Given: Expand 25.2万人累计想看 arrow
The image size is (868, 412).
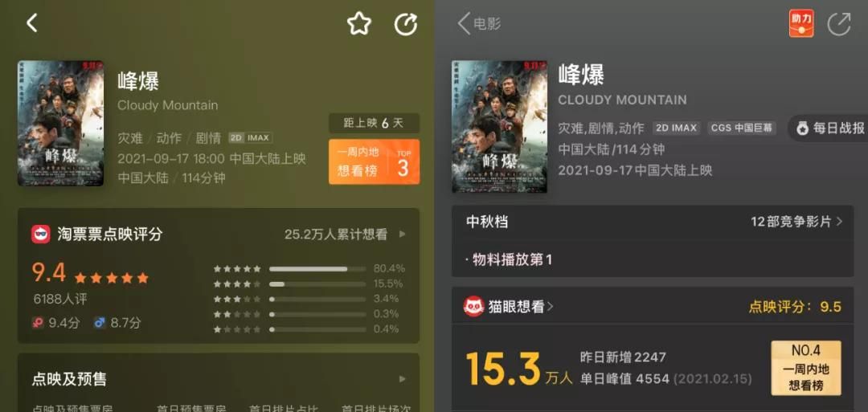Looking at the screenshot, I should point(403,235).
